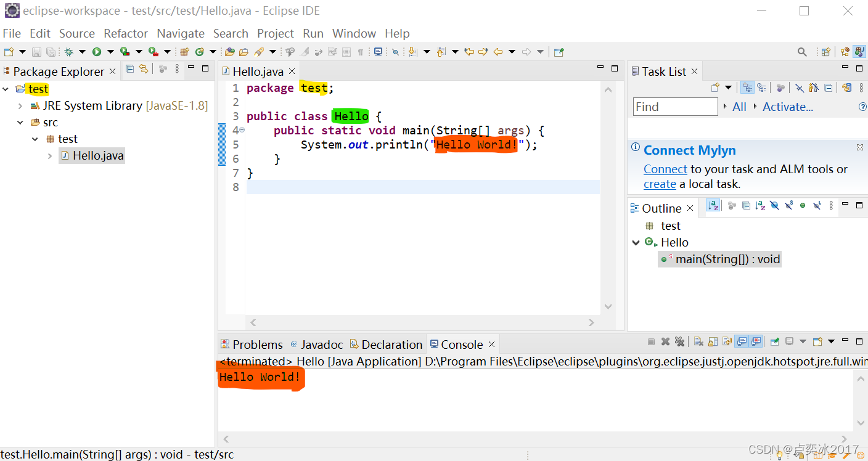
Task: Click the Next Annotation toolbar icon
Action: (x=412, y=52)
